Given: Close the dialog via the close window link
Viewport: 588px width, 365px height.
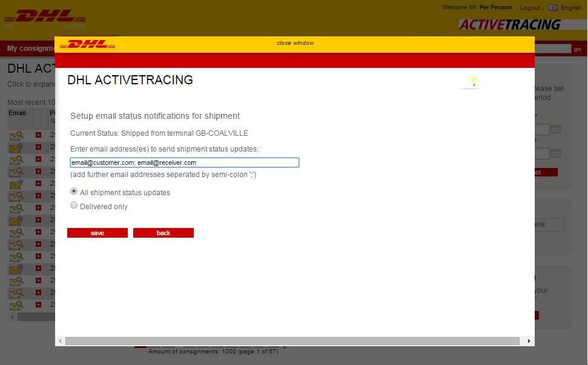Looking at the screenshot, I should point(296,43).
